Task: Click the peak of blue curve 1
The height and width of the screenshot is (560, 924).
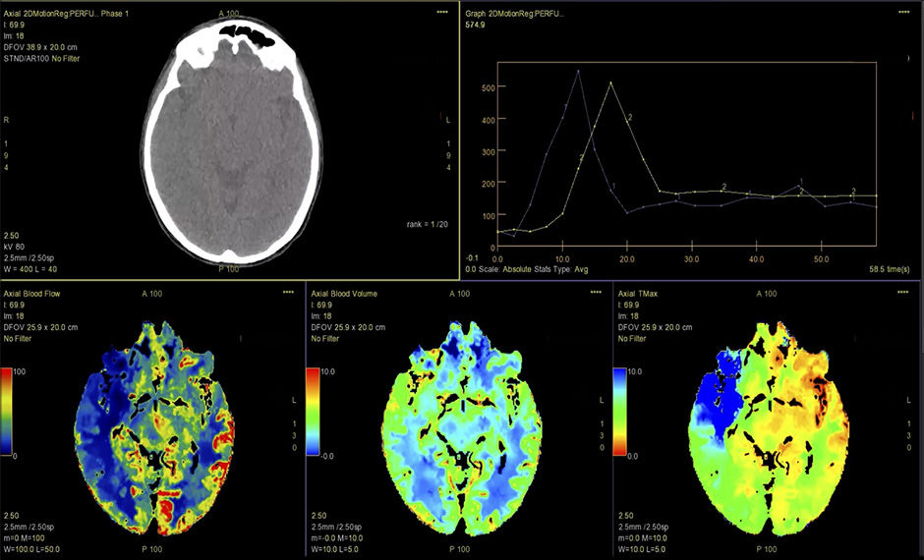Action: 578,71
